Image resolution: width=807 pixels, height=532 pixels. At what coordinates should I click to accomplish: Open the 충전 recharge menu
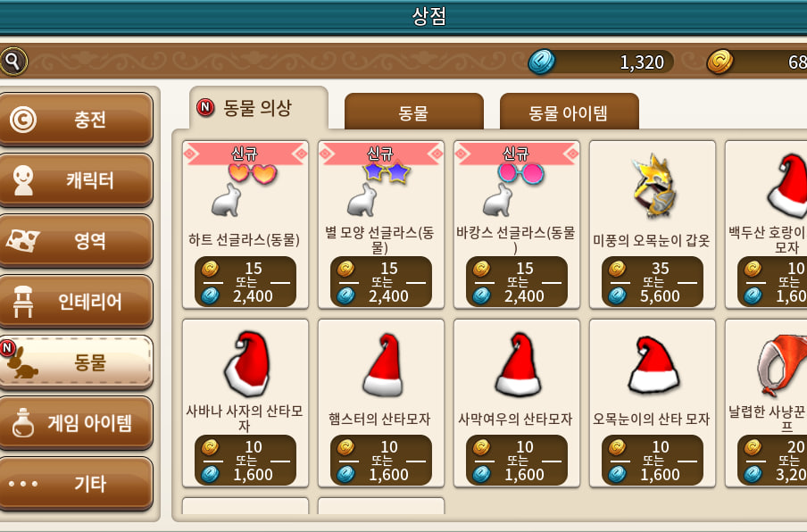(x=77, y=120)
